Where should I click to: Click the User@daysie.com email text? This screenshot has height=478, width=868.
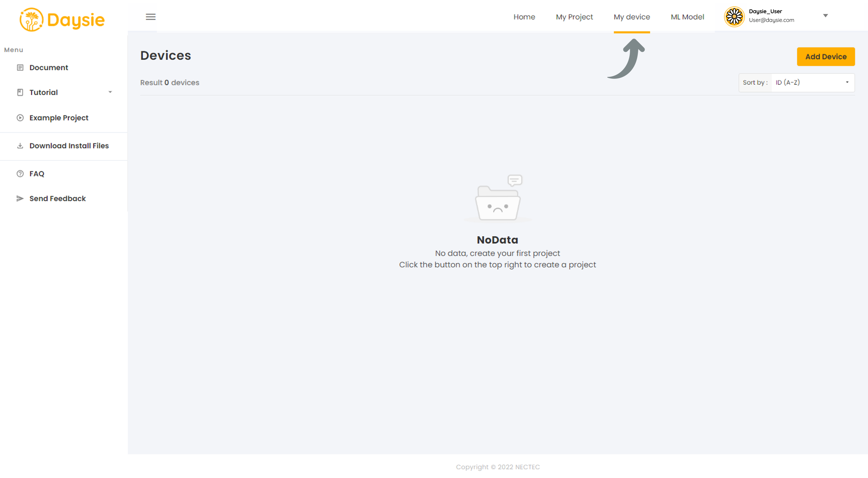[x=771, y=20]
